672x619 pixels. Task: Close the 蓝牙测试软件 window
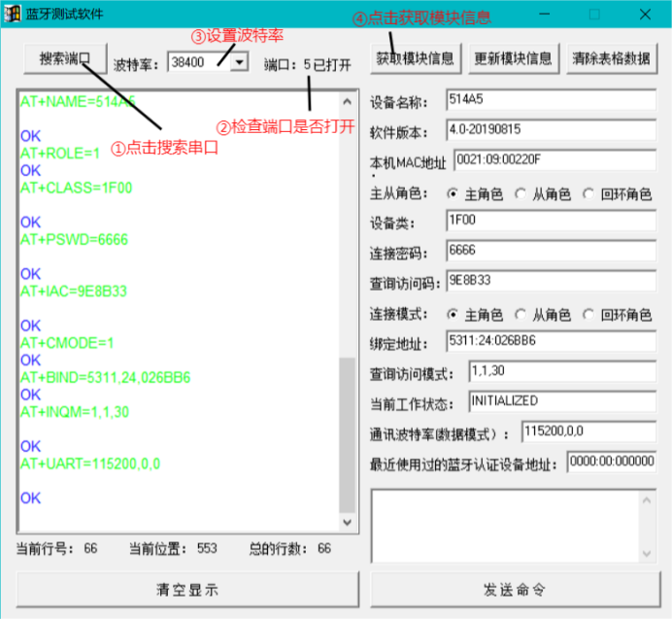(645, 15)
